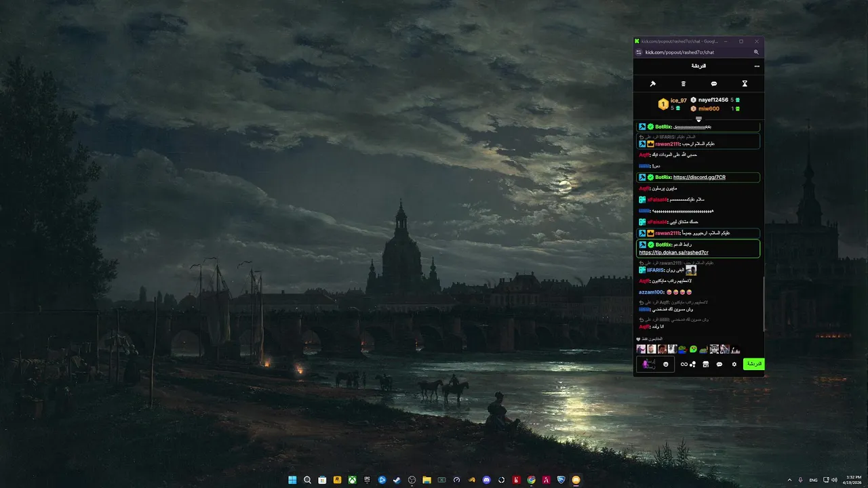The height and width of the screenshot is (488, 868).
Task: Click the green chat send button
Action: [x=754, y=364]
